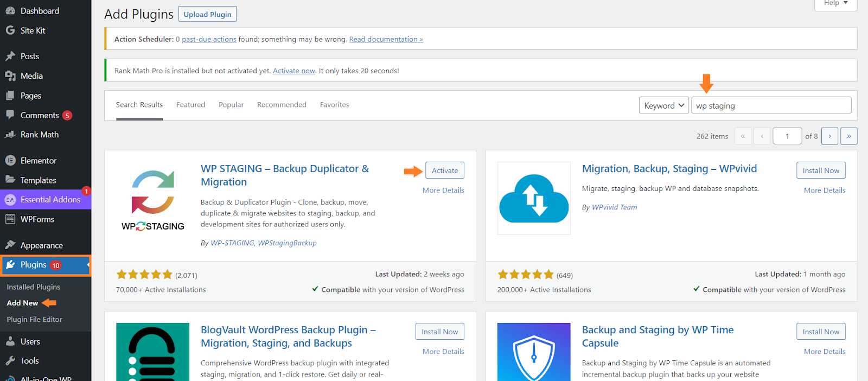Open More Details for WPvivid
This screenshot has height=381, width=868.
coord(825,190)
